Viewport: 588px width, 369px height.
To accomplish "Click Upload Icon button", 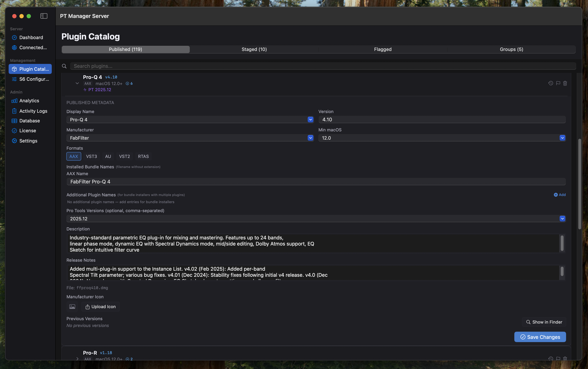I will 100,307.
